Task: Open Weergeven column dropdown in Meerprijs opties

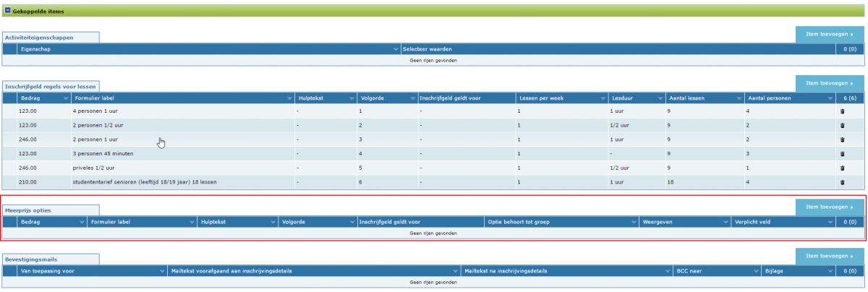Action: point(726,222)
